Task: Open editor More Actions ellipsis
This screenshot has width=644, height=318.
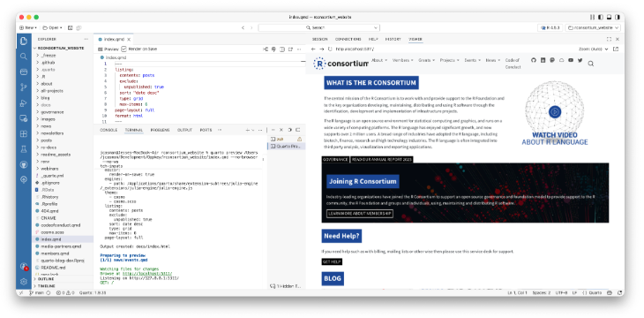Action: coord(300,49)
